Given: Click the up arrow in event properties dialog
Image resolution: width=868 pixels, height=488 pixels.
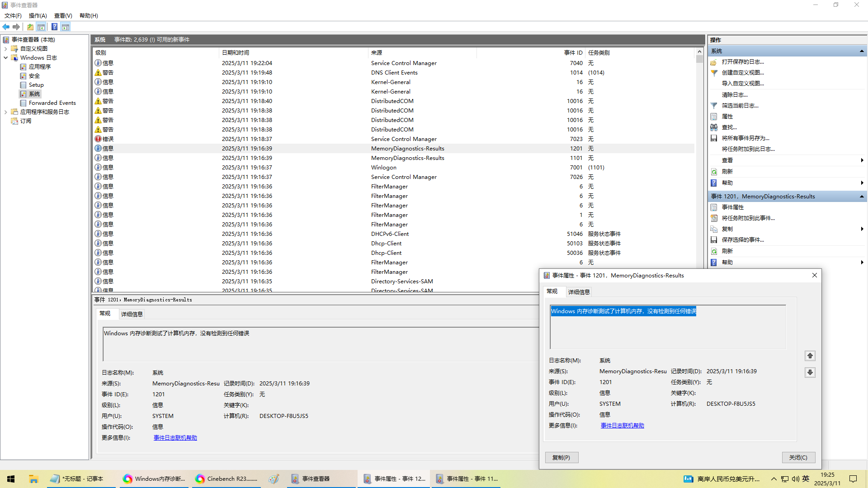Looking at the screenshot, I should [x=810, y=356].
